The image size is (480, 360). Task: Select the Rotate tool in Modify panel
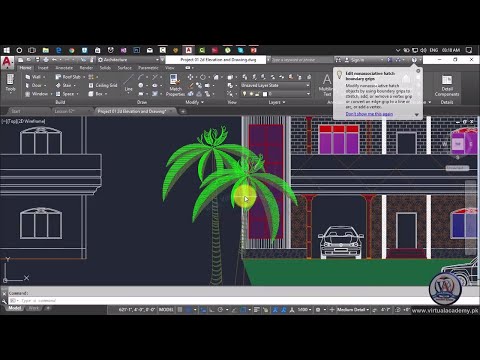click(203, 77)
